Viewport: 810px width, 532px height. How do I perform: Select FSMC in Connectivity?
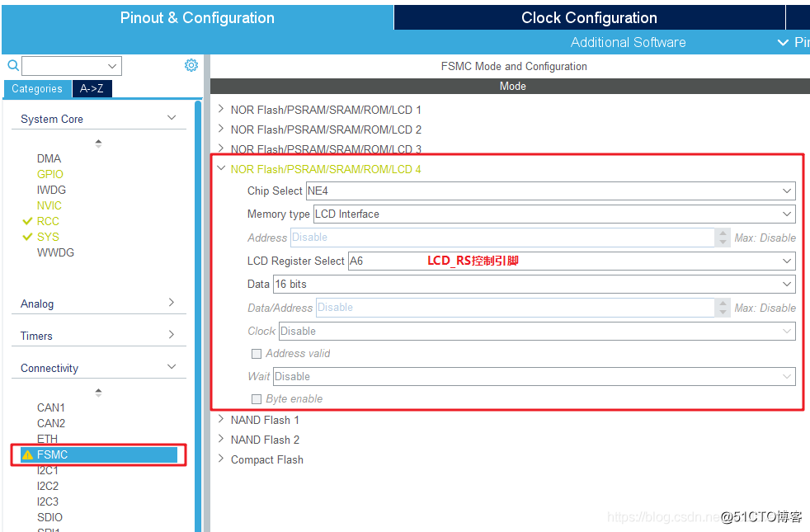tap(99, 455)
